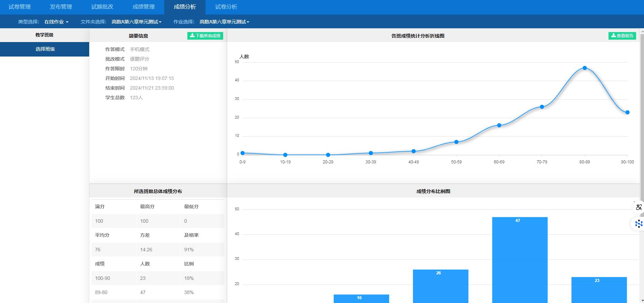The height and width of the screenshot is (303, 644).
Task: Click the 89-80 score range cell
Action: (114, 292)
